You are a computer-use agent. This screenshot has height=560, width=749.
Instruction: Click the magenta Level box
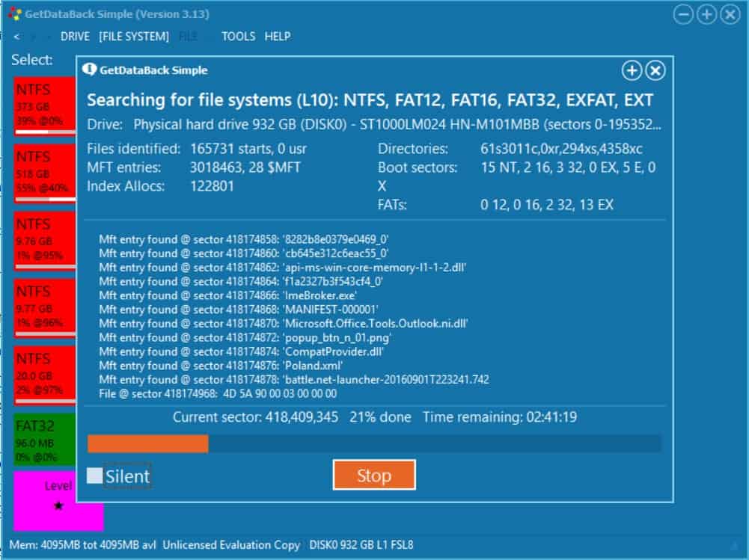[x=58, y=501]
